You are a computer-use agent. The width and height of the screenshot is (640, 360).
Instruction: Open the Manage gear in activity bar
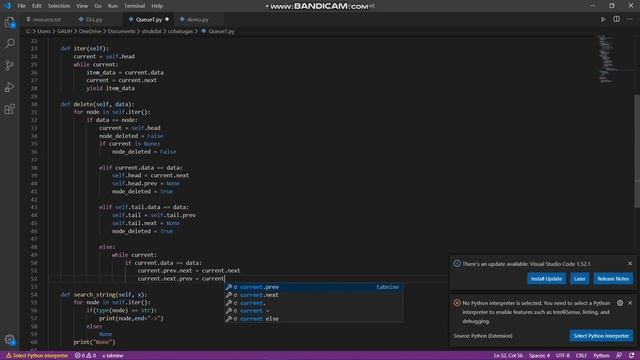pyautogui.click(x=10, y=340)
